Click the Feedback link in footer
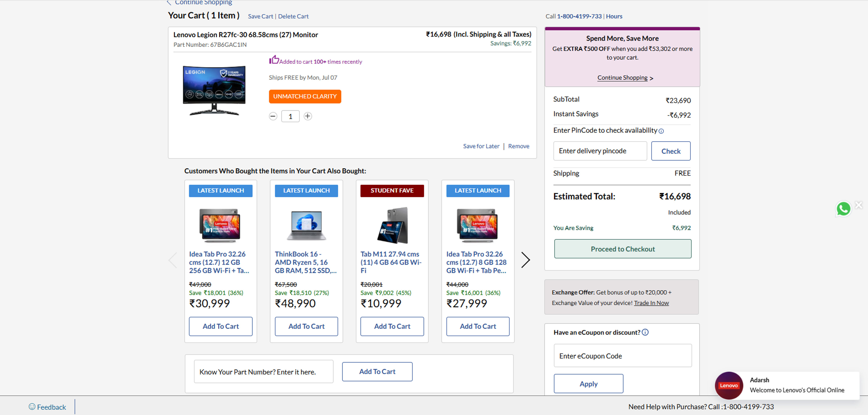 52,407
